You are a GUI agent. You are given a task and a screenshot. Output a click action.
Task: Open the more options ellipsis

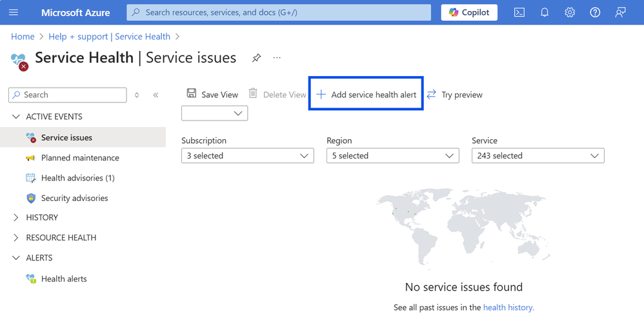point(277,58)
